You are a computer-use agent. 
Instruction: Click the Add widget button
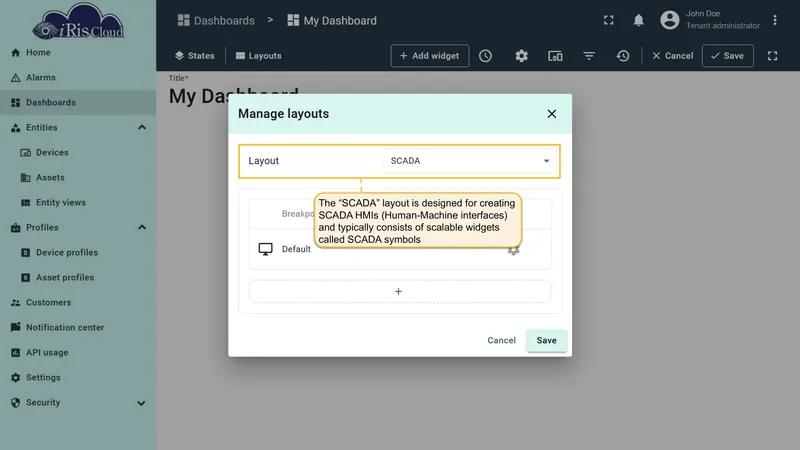[430, 56]
